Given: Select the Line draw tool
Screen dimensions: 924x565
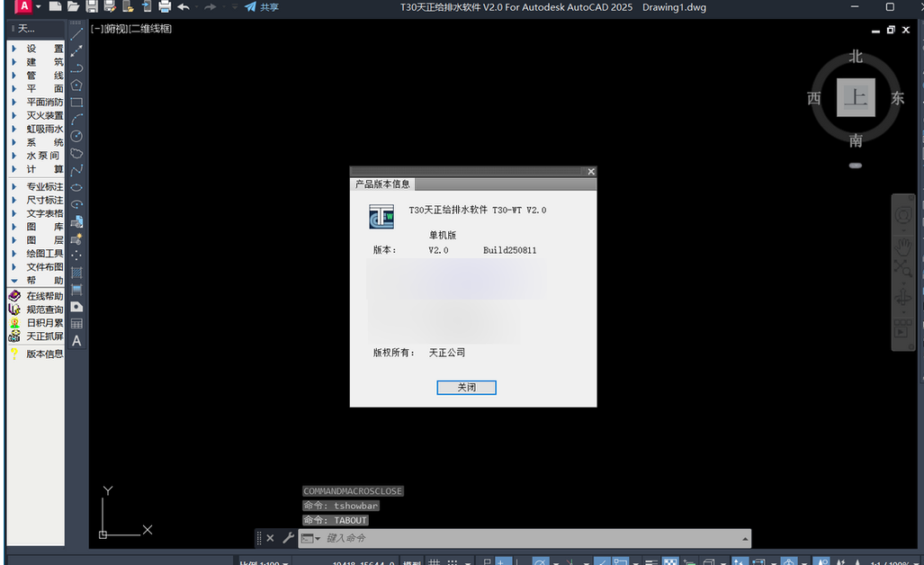Looking at the screenshot, I should click(x=76, y=34).
